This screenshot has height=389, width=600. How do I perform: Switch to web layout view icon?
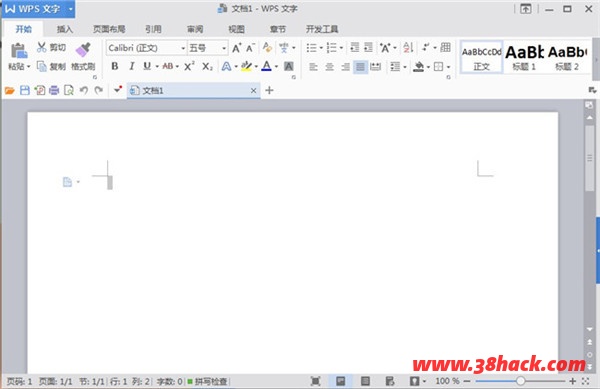pyautogui.click(x=390, y=381)
